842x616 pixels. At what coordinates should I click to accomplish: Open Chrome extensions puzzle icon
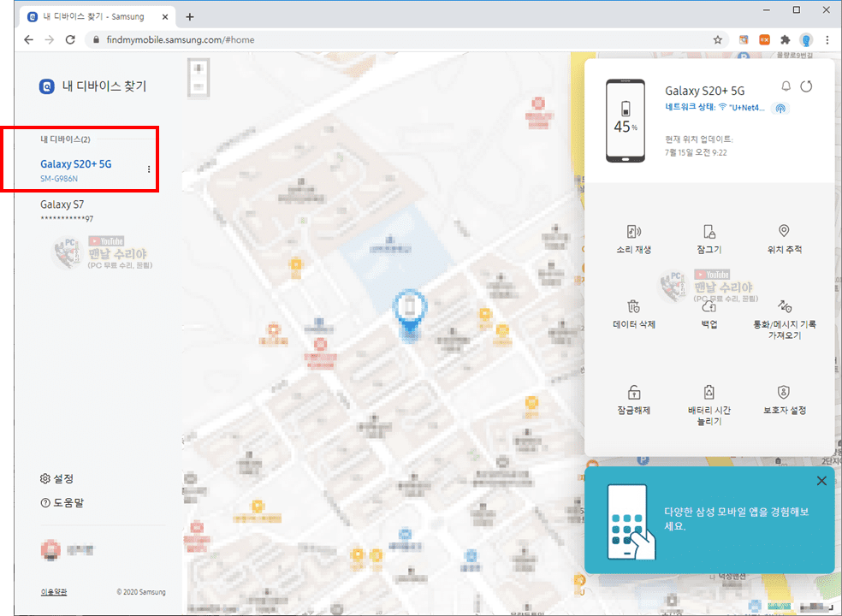(785, 39)
